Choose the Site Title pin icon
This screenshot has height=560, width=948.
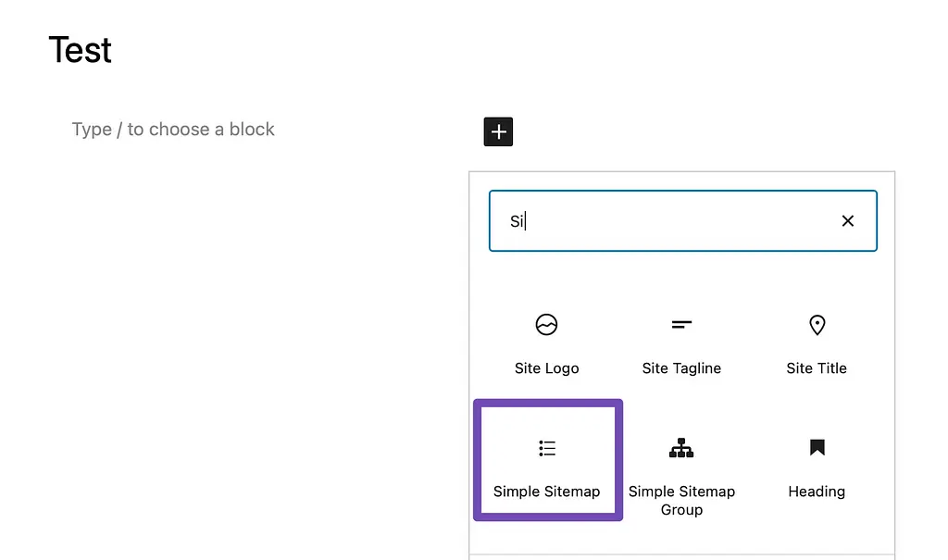coord(817,325)
